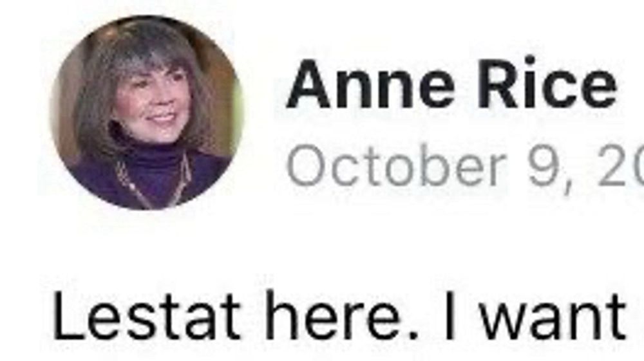The height and width of the screenshot is (361, 644).
Task: Click the word 'Lestat' in the post
Action: (x=146, y=316)
